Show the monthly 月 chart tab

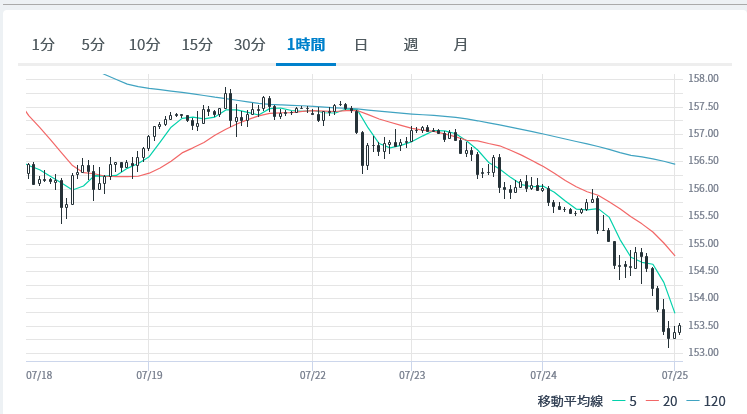coord(459,45)
